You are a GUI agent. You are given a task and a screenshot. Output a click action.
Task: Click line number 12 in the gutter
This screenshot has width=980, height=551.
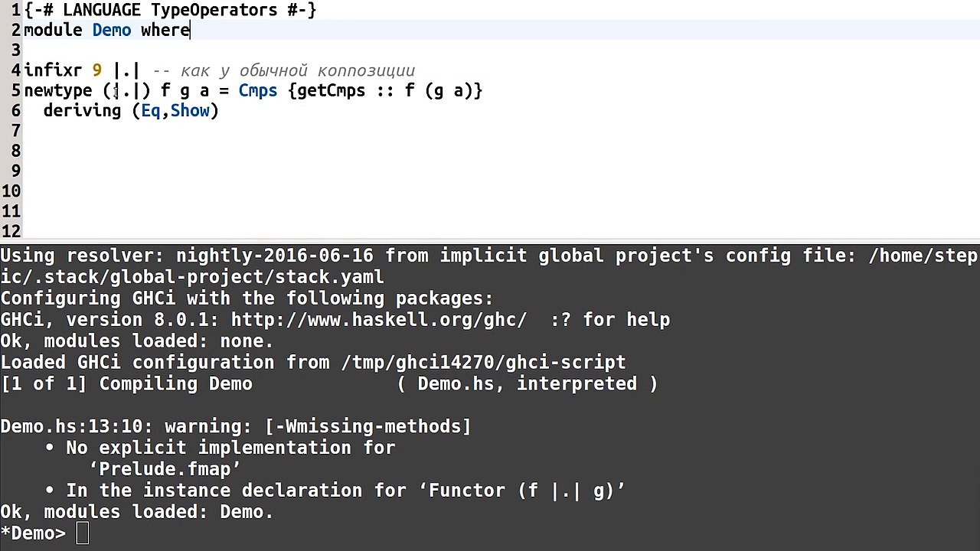[x=11, y=231]
